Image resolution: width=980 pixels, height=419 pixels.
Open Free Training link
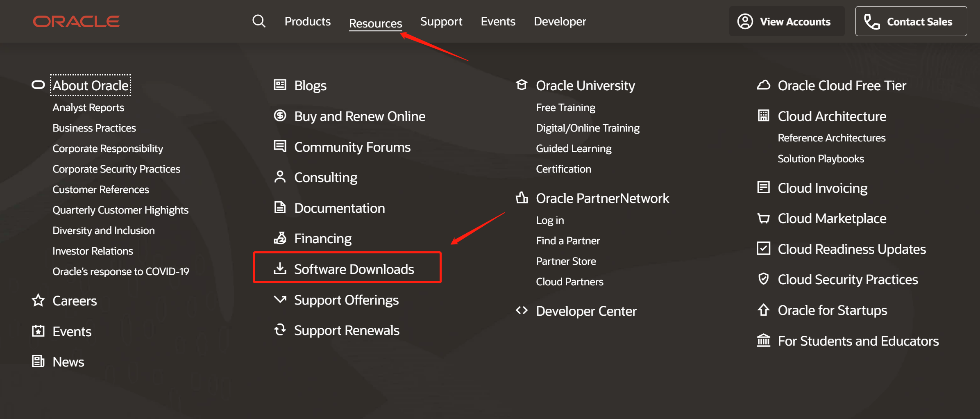[566, 107]
